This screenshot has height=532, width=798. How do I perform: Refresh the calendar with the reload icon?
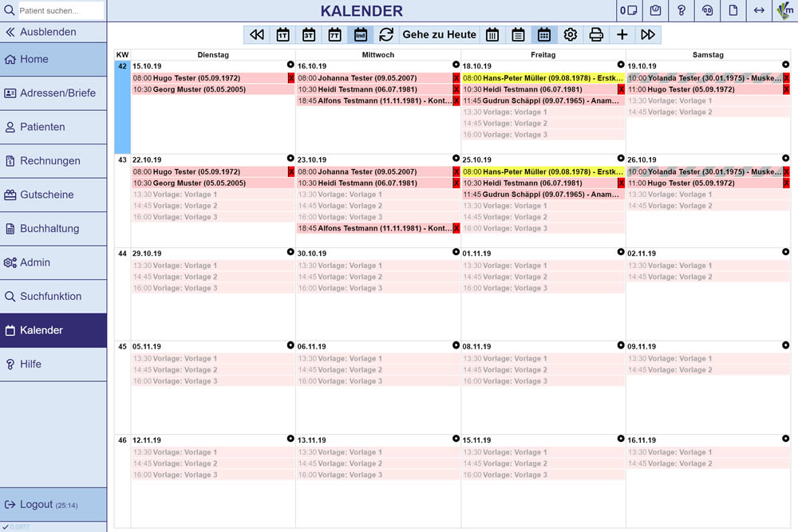click(x=386, y=34)
